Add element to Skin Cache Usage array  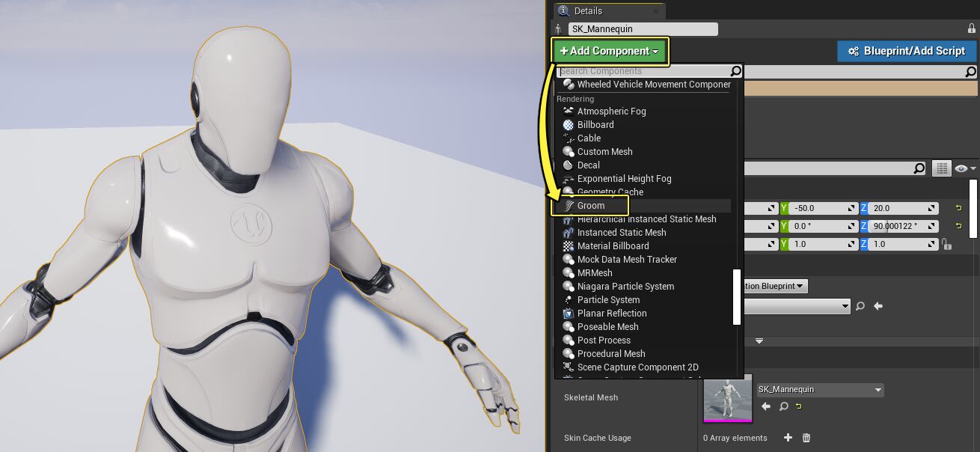pyautogui.click(x=788, y=438)
